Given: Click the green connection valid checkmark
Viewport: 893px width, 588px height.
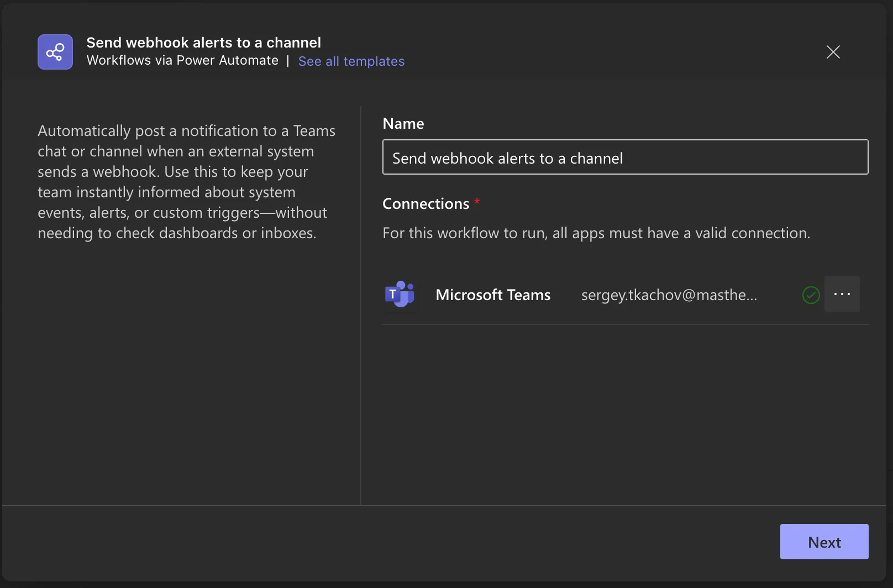Looking at the screenshot, I should click(x=811, y=295).
